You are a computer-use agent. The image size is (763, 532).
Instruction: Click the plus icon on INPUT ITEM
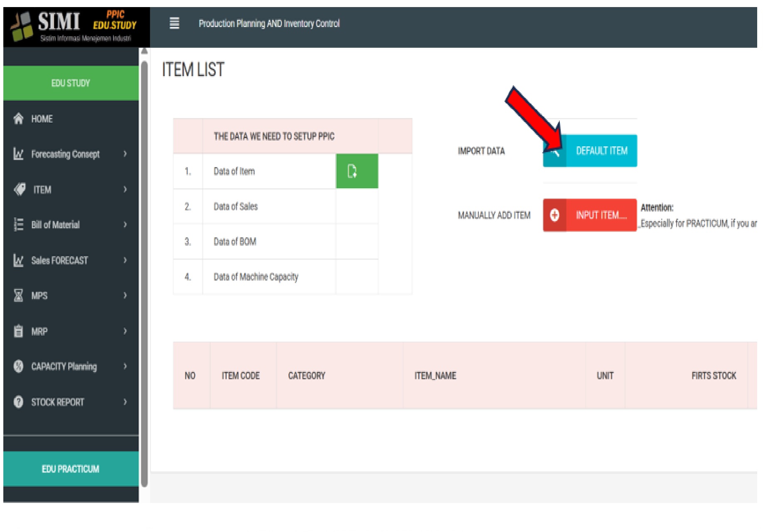point(554,215)
